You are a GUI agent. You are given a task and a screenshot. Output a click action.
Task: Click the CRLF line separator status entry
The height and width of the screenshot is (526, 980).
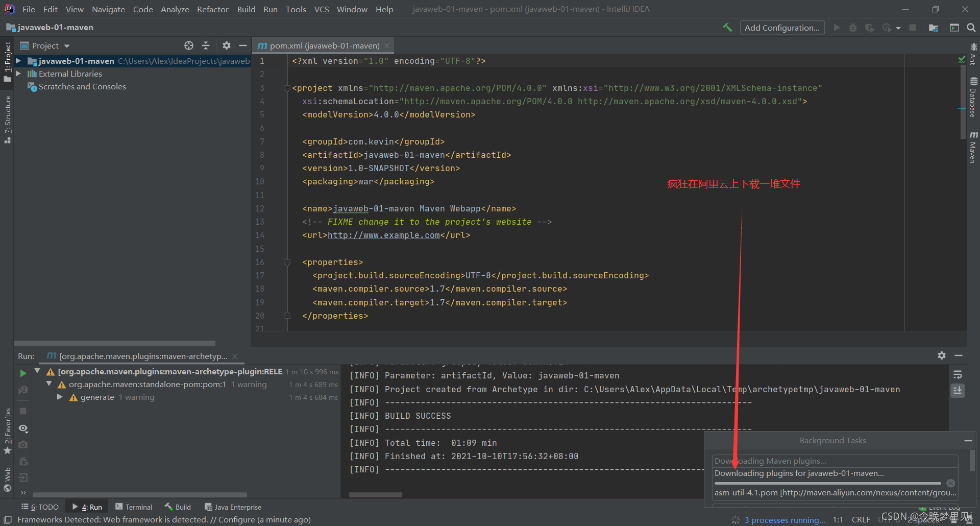point(861,520)
